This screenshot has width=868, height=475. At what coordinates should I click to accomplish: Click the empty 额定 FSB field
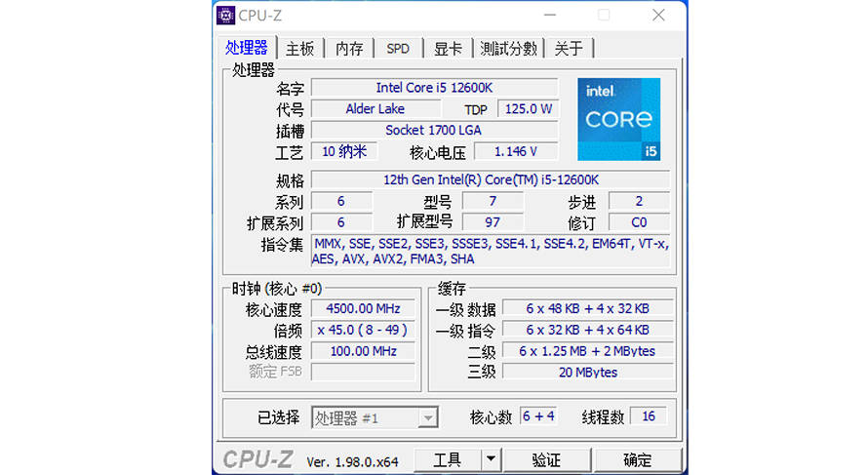[363, 372]
